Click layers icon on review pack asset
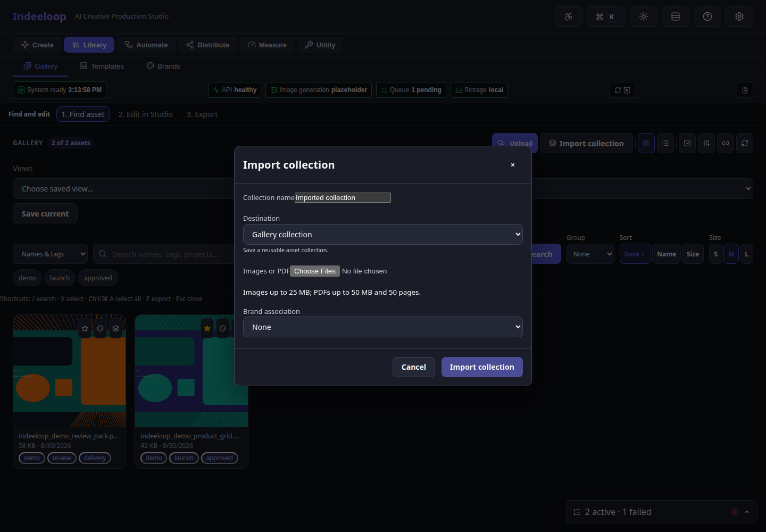 pyautogui.click(x=116, y=328)
